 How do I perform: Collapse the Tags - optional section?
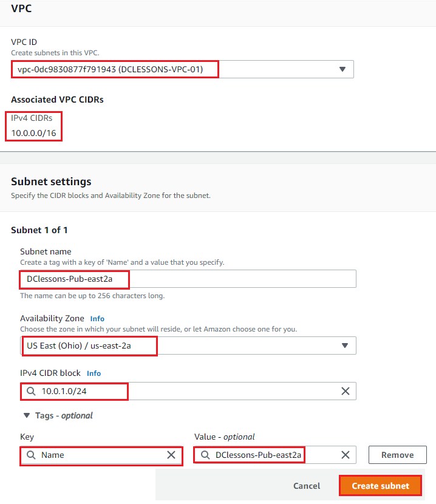27,415
